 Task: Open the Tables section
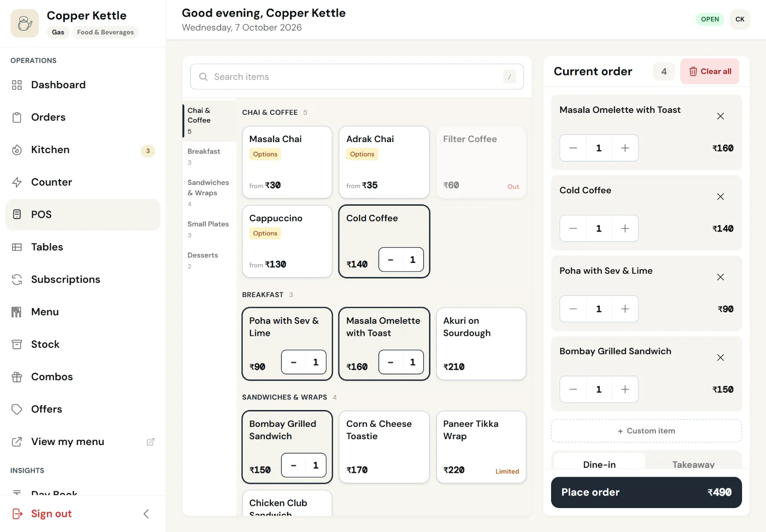tap(82, 247)
